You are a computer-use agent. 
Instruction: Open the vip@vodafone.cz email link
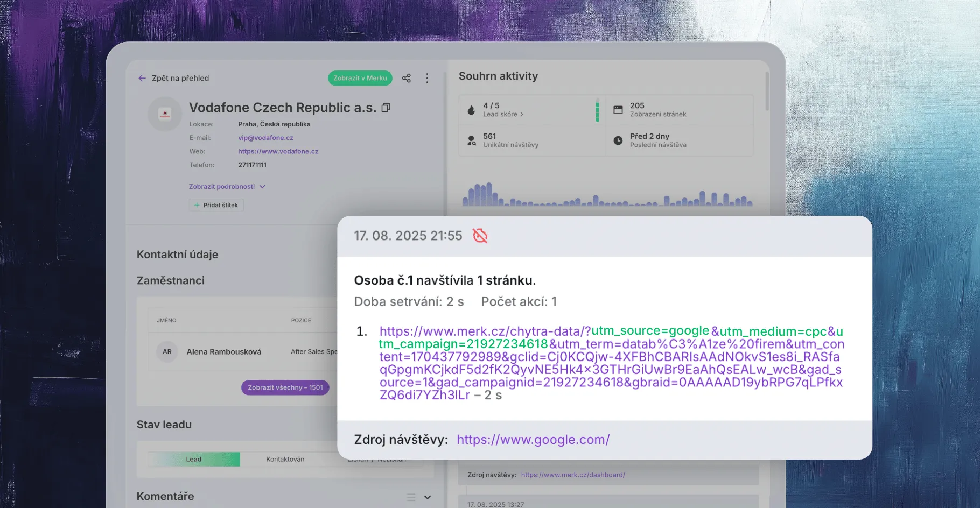click(x=265, y=138)
